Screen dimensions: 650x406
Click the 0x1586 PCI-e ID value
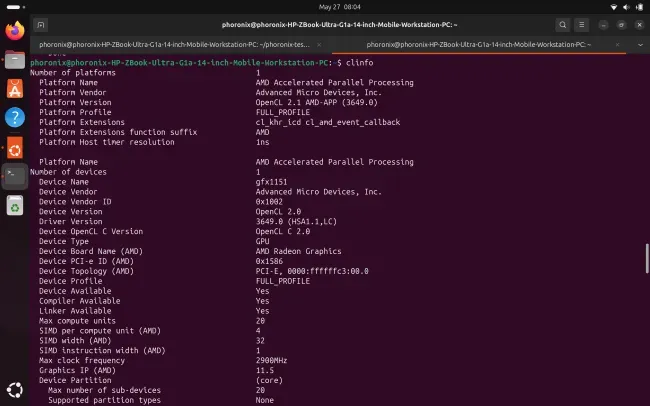click(269, 261)
